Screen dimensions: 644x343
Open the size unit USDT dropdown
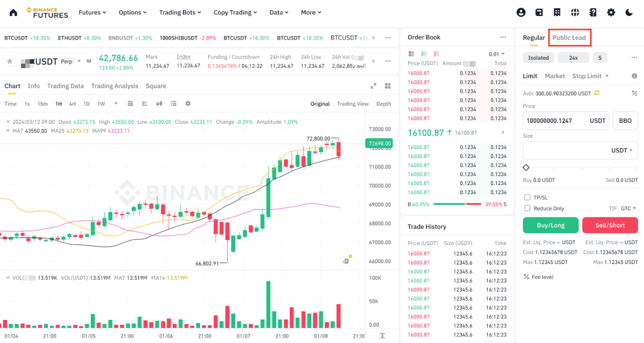tap(622, 150)
